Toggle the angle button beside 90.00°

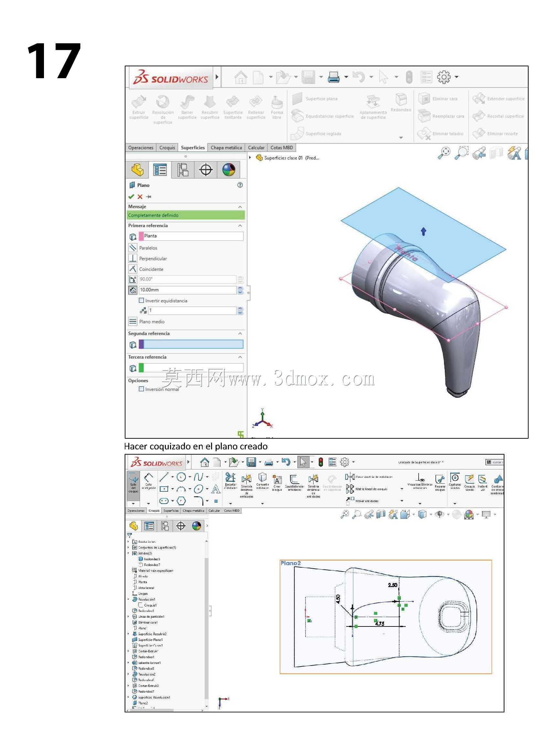pyautogui.click(x=133, y=279)
